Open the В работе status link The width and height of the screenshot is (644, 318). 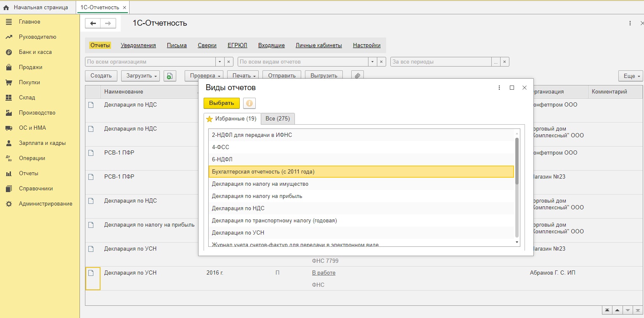pyautogui.click(x=323, y=273)
